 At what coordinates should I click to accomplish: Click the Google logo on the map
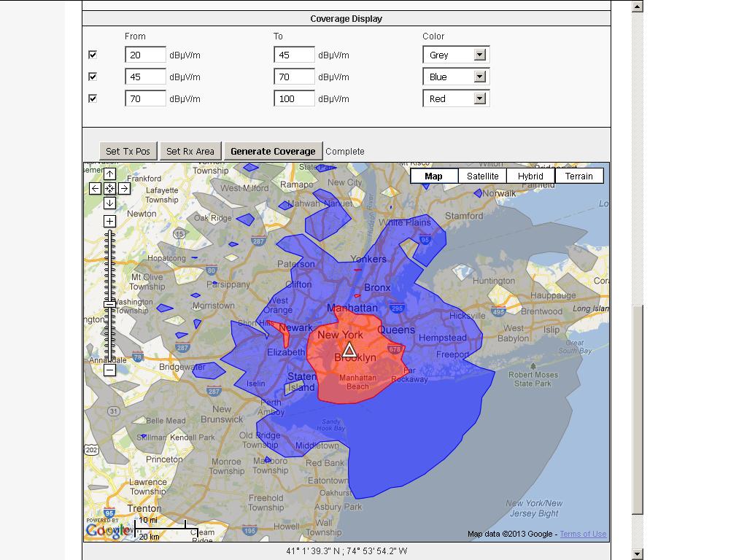point(108,530)
